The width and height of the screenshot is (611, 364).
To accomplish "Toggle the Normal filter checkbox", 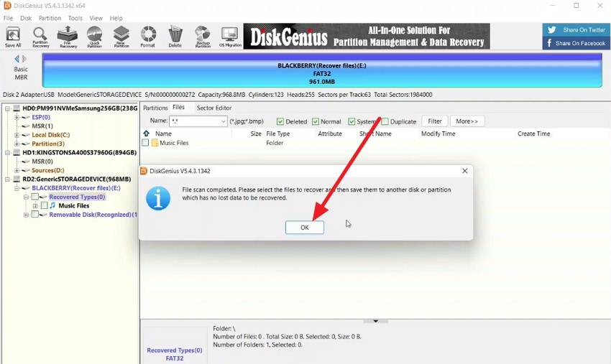I will 316,121.
